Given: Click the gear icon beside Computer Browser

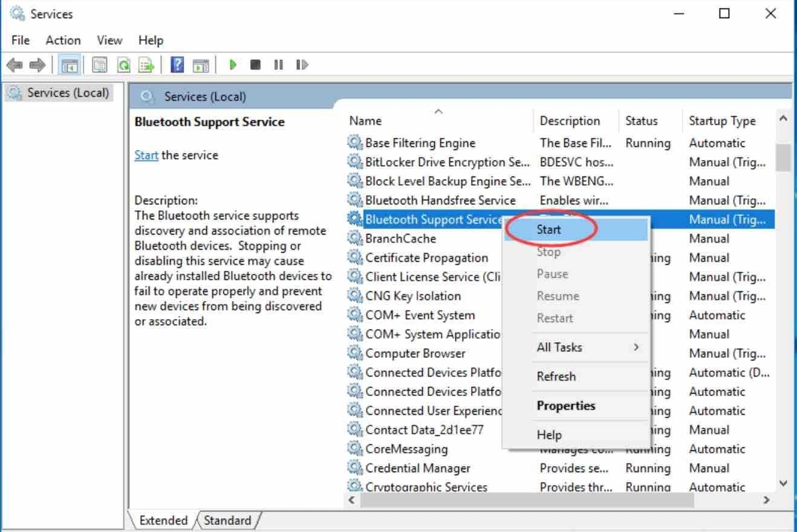Looking at the screenshot, I should [355, 353].
